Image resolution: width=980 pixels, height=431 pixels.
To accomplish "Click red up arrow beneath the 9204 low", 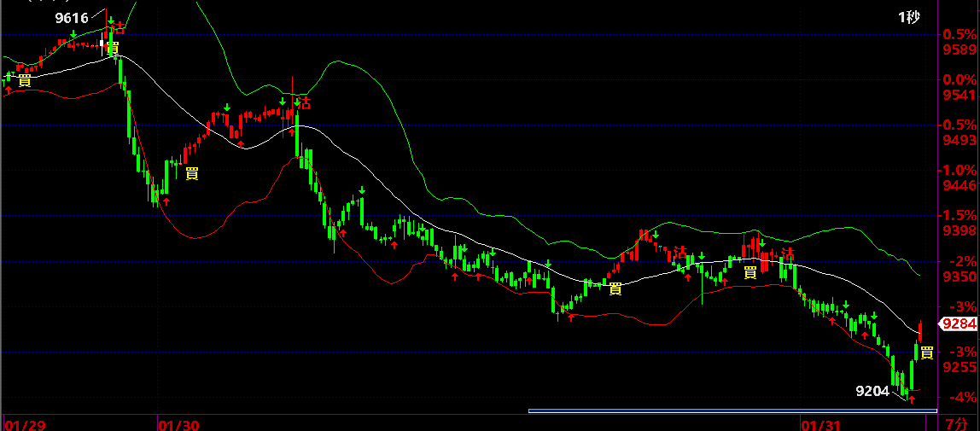I will pyautogui.click(x=912, y=399).
